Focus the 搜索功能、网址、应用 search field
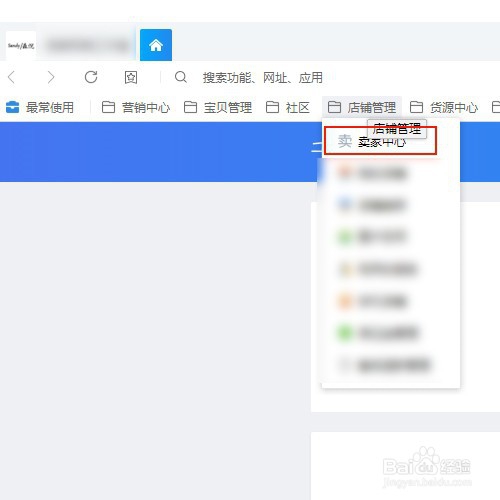This screenshot has height=500, width=500. [263, 78]
